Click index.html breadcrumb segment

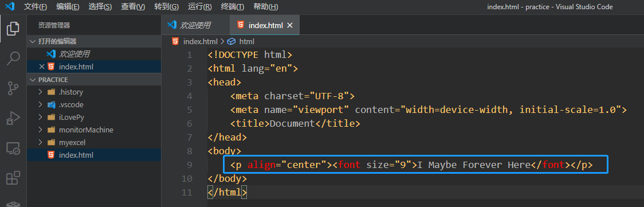[200, 41]
